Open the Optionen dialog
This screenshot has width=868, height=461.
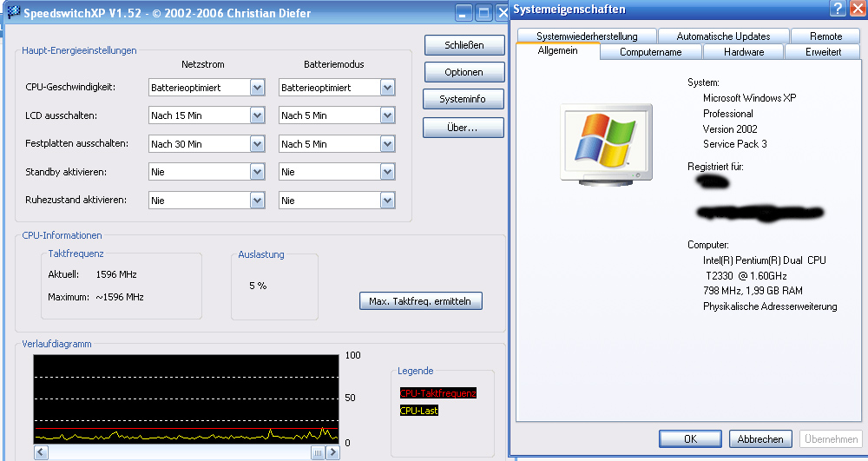tap(464, 72)
